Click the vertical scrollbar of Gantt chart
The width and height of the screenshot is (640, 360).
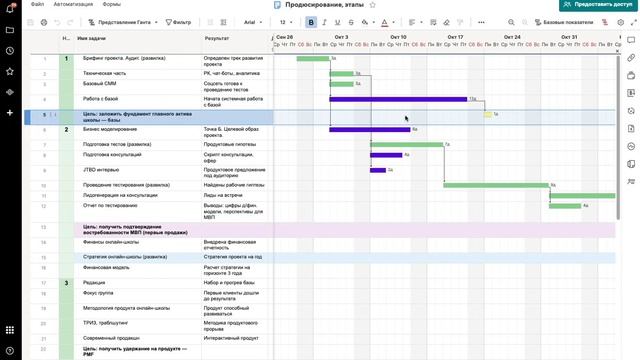coord(618,137)
